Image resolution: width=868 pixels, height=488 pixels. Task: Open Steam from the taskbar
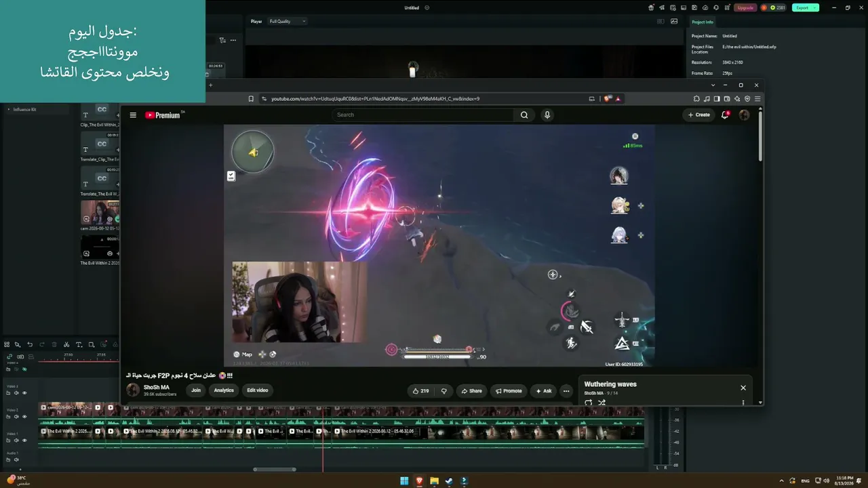[x=449, y=481]
